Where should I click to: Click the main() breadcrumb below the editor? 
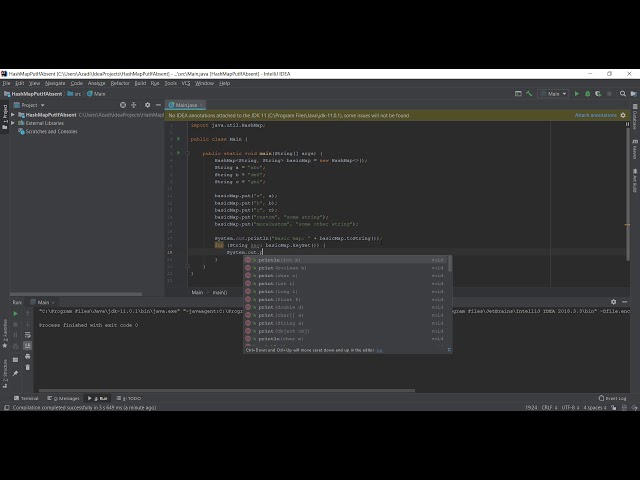click(220, 292)
